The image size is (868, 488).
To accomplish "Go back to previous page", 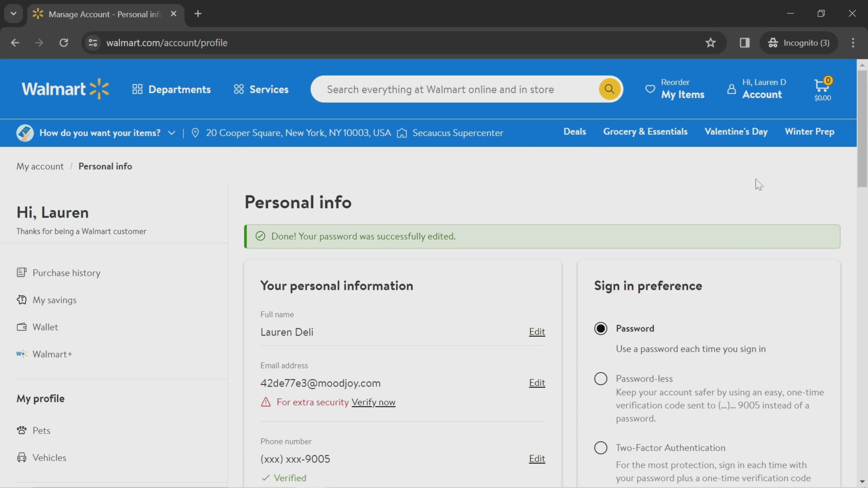I will 15,43.
